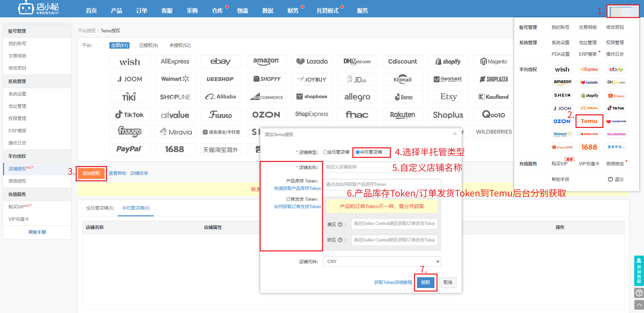
Task: Focus the 产品库存 Token input field
Action: tap(382, 184)
